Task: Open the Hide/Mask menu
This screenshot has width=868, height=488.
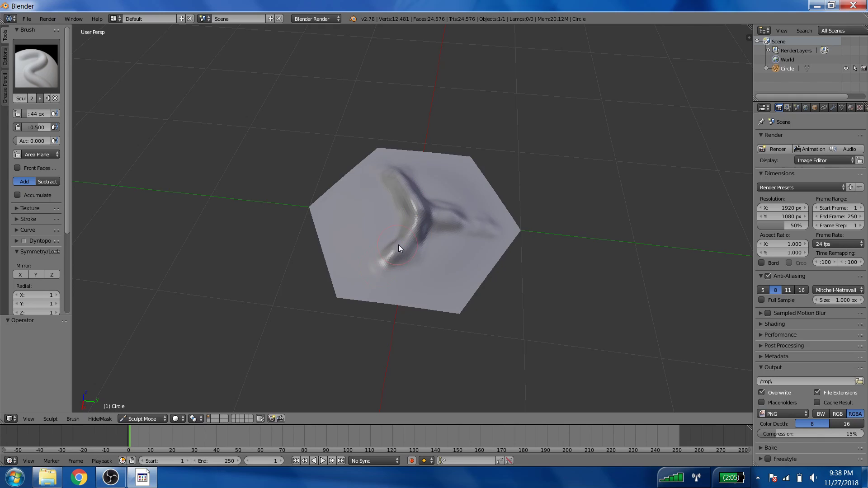Action: coord(99,419)
